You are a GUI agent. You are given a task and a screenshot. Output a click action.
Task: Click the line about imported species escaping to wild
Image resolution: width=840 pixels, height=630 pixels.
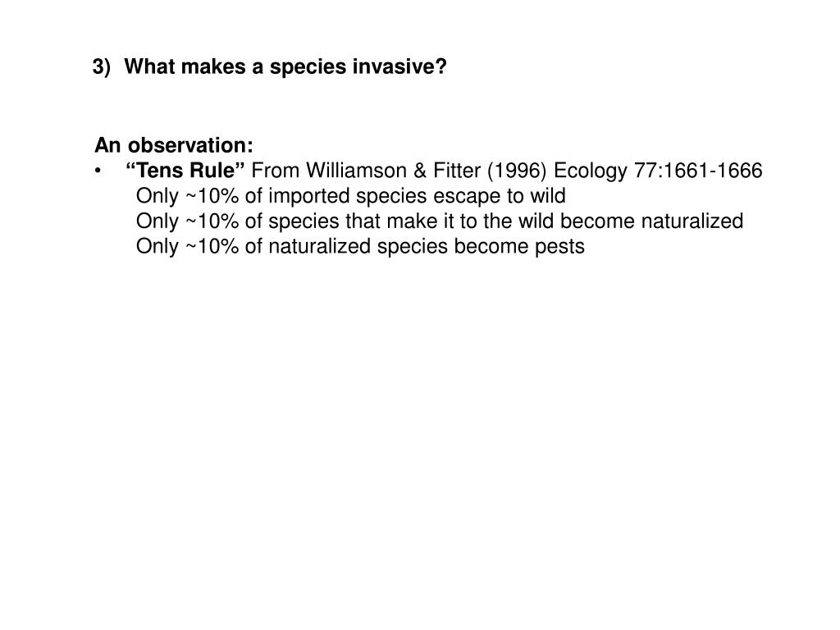point(351,196)
